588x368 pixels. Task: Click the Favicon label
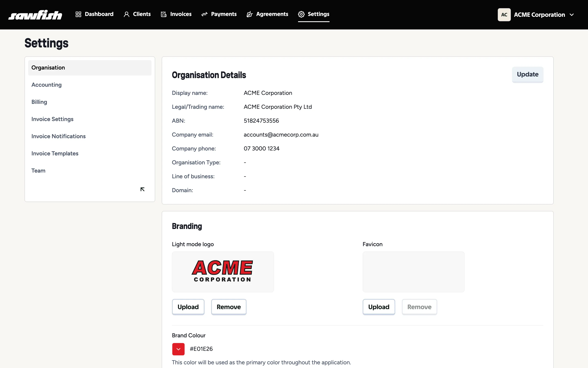pyautogui.click(x=372, y=244)
